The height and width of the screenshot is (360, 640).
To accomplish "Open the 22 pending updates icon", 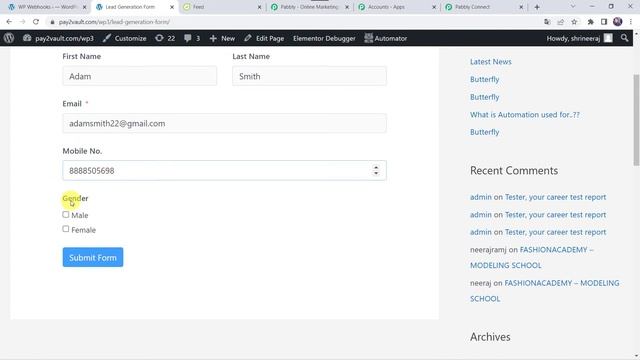I will tap(165, 38).
